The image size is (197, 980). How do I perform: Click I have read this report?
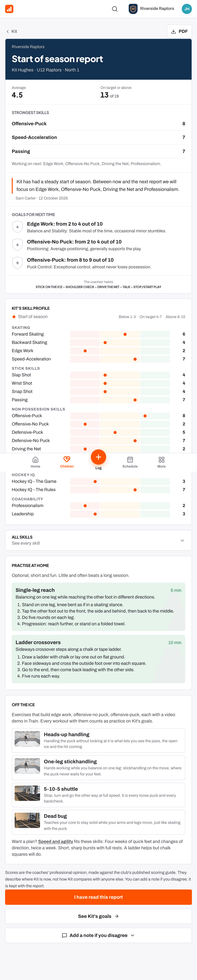coord(98,897)
